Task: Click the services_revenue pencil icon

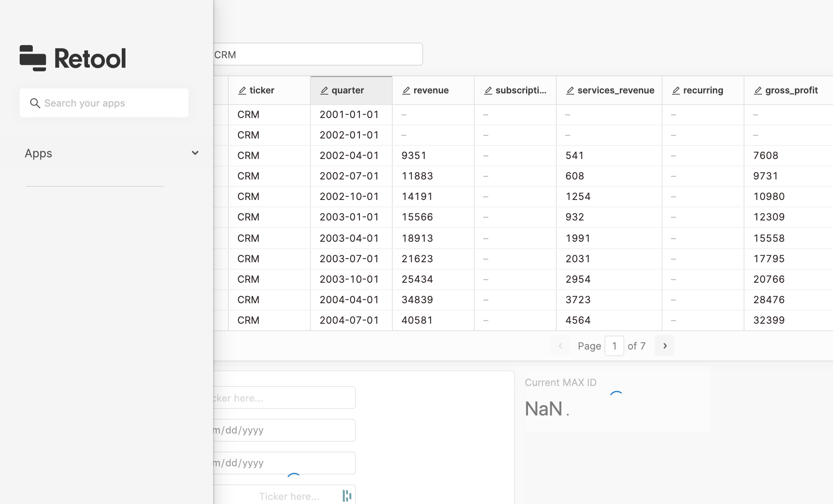Action: 570,91
